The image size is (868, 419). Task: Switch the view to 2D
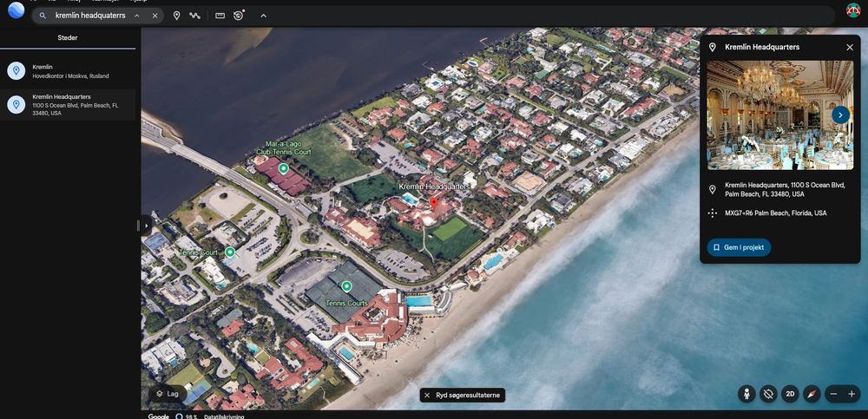(790, 394)
